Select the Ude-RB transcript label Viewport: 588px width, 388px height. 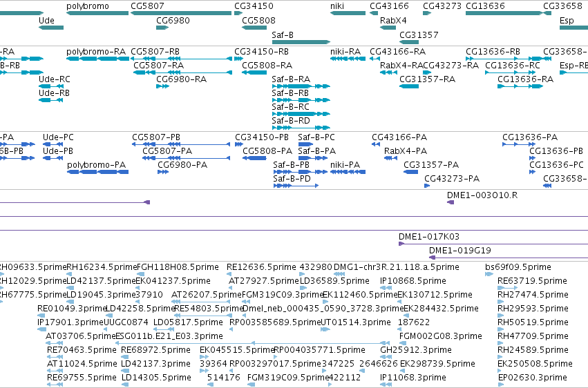54,93
